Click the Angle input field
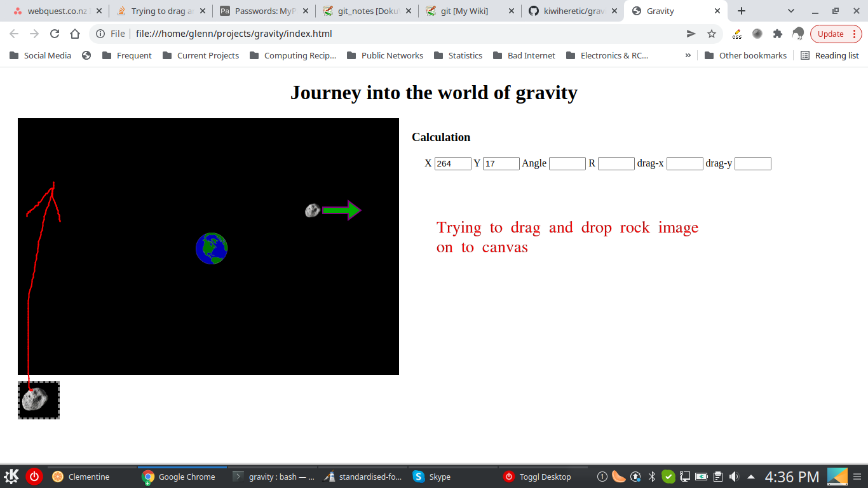 567,163
